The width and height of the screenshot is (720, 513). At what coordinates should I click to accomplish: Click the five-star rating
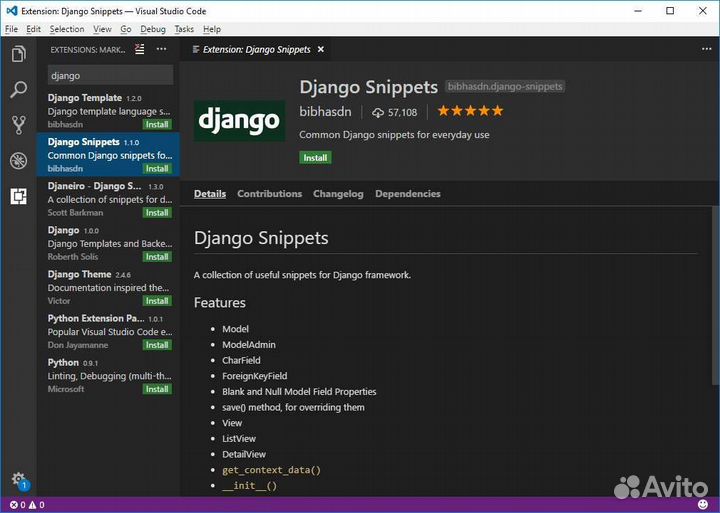click(470, 112)
